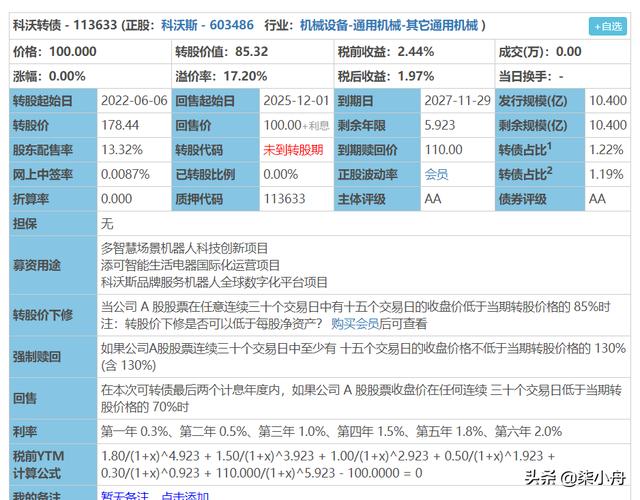Click the 当日换手 cell
This screenshot has height=500, width=640.
tap(563, 76)
